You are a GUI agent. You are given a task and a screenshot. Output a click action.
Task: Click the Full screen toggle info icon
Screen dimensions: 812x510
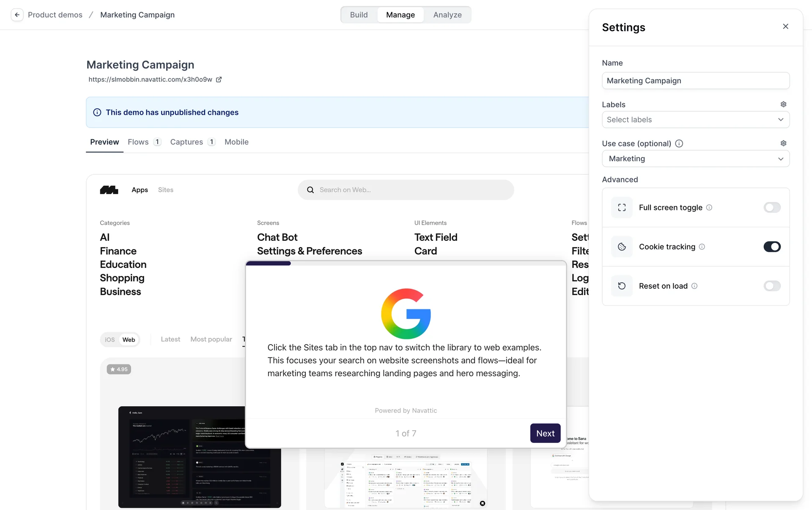click(x=709, y=207)
